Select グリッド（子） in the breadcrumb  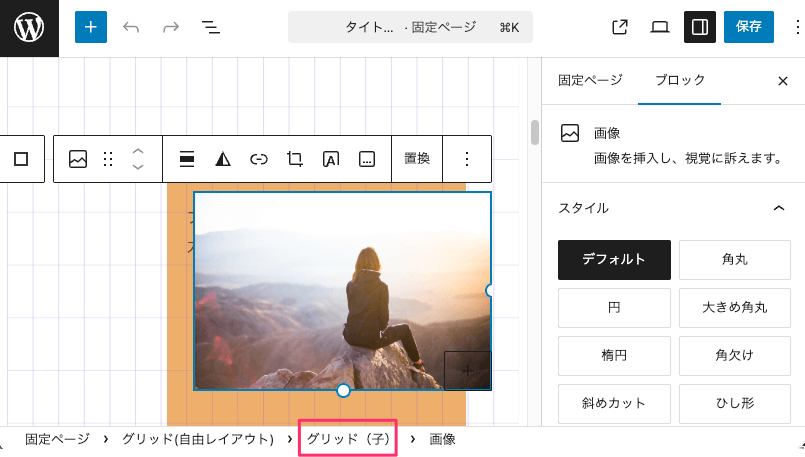348,439
